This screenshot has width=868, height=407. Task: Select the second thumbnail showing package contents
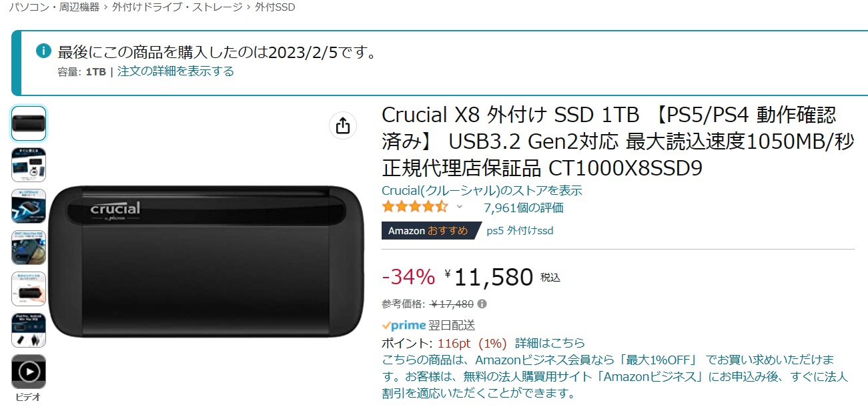[x=29, y=165]
